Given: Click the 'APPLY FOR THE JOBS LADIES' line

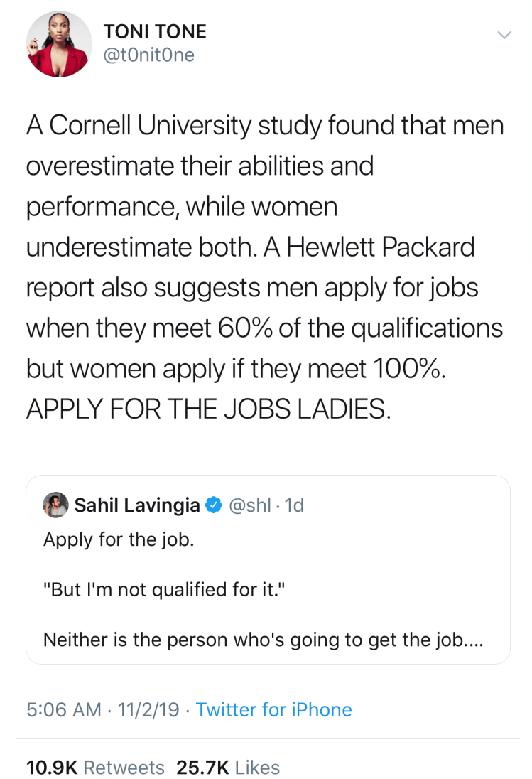Looking at the screenshot, I should [x=208, y=410].
